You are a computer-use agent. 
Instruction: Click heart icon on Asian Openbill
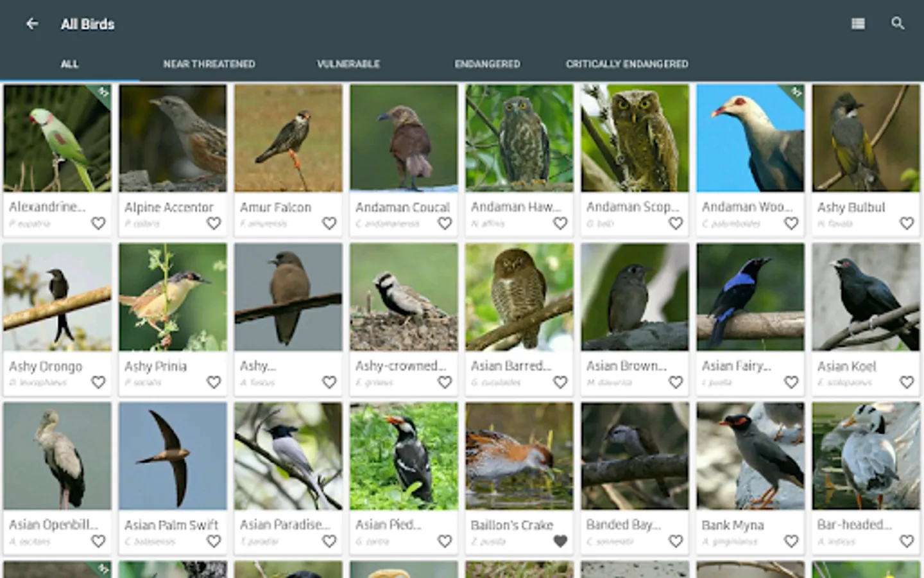98,541
